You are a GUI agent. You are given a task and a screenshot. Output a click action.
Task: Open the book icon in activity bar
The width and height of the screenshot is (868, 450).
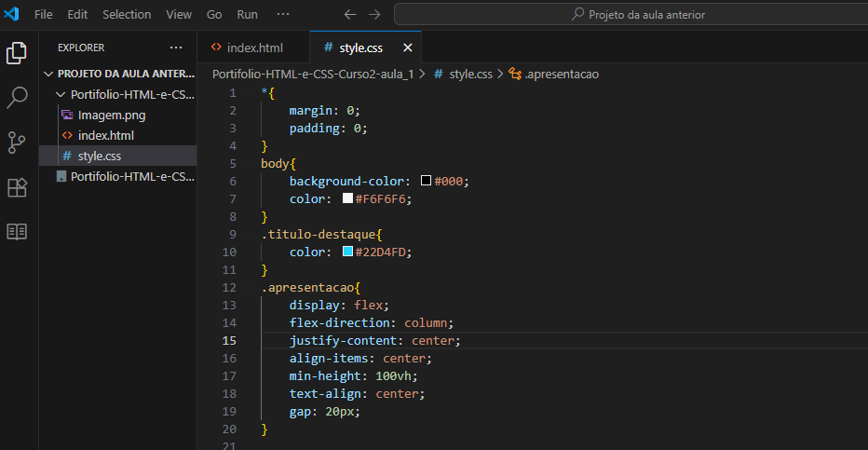(x=17, y=232)
